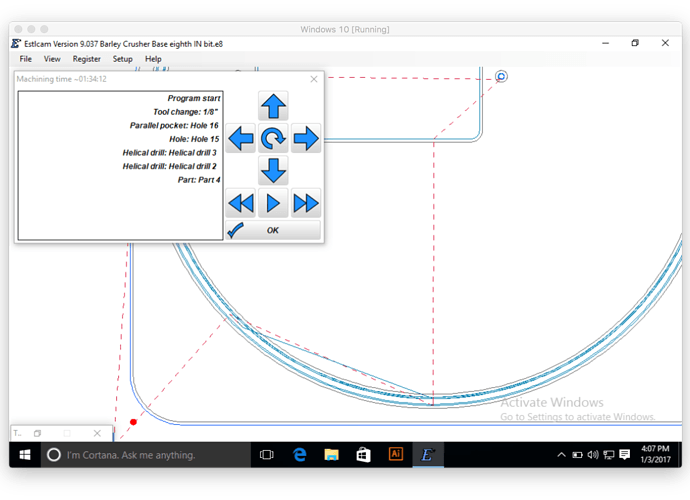Rewind the toolpath simulation

(x=241, y=203)
